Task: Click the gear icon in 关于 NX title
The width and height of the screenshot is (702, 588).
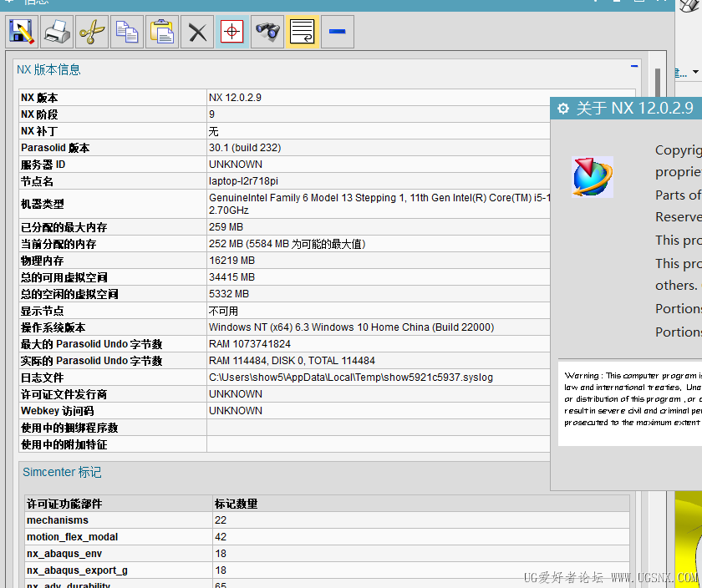Action: 562,109
